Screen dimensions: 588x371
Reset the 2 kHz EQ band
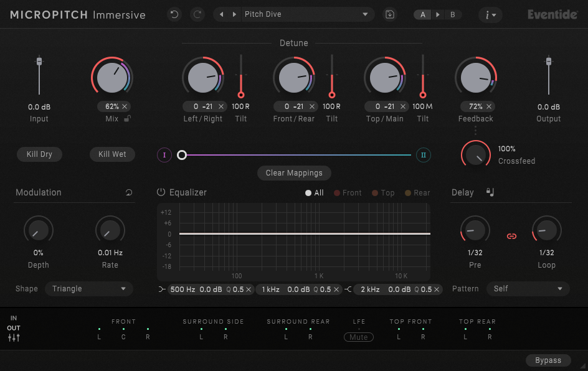pos(437,289)
